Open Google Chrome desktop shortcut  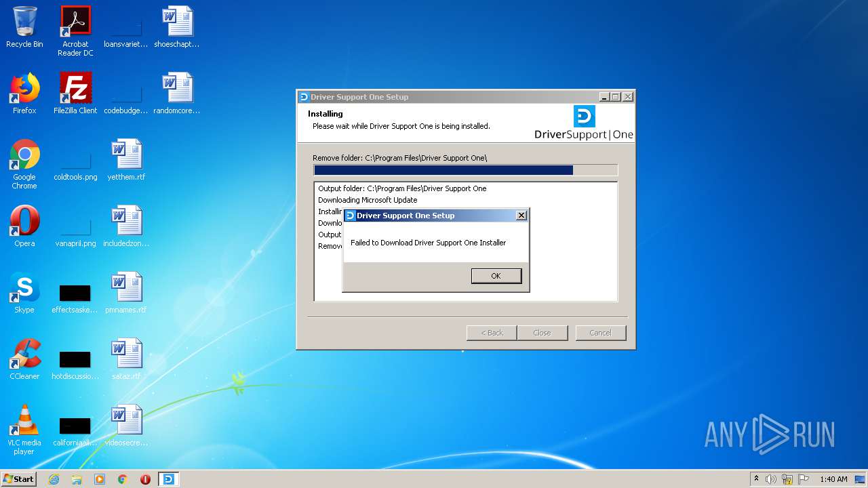[x=24, y=164]
